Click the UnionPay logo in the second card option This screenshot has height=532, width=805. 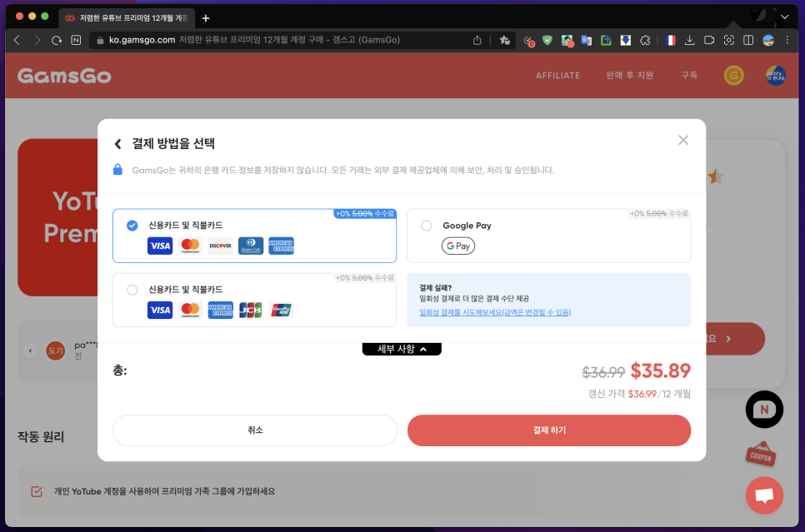[281, 310]
